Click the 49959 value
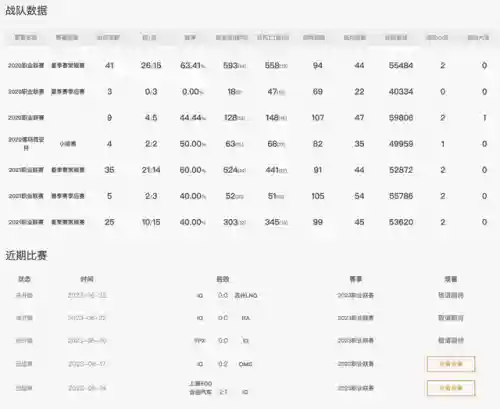Screen dimensions: 500x409 click(x=401, y=144)
